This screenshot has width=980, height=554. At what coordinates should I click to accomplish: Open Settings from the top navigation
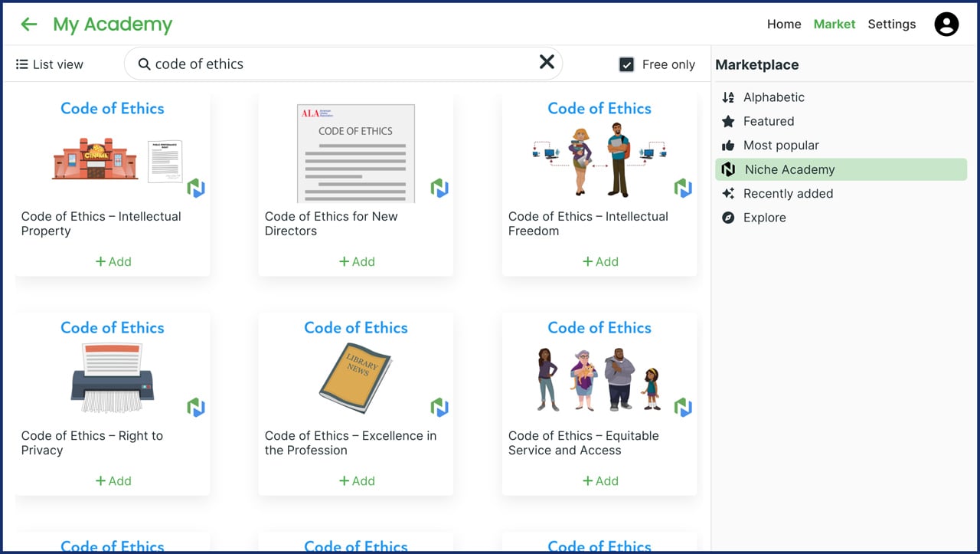891,24
